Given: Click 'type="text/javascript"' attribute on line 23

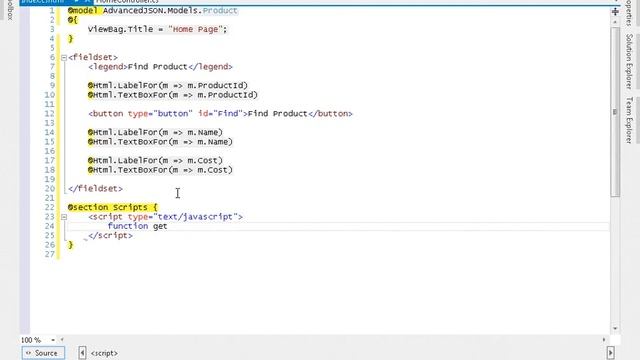Looking at the screenshot, I should (x=183, y=217).
